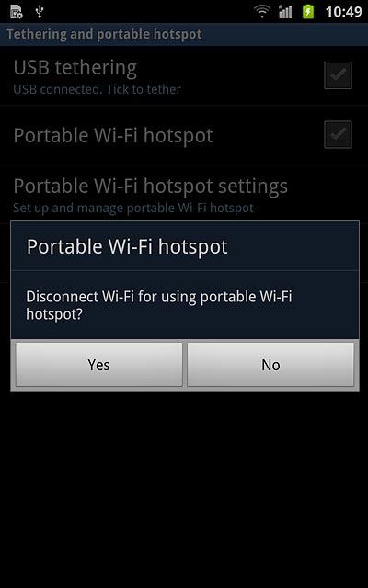Tap the green battery charging icon
Image resolution: width=368 pixels, height=588 pixels.
308,12
